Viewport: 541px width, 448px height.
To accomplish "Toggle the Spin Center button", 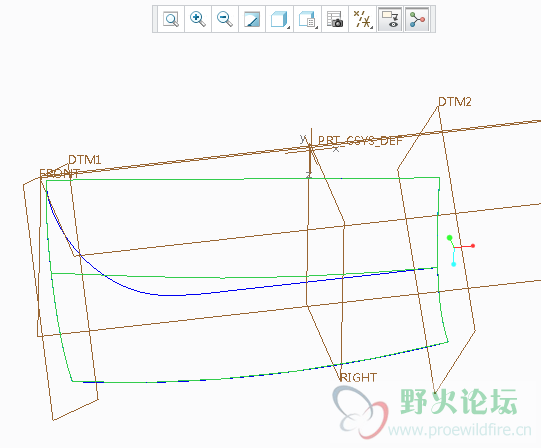I will 417,19.
